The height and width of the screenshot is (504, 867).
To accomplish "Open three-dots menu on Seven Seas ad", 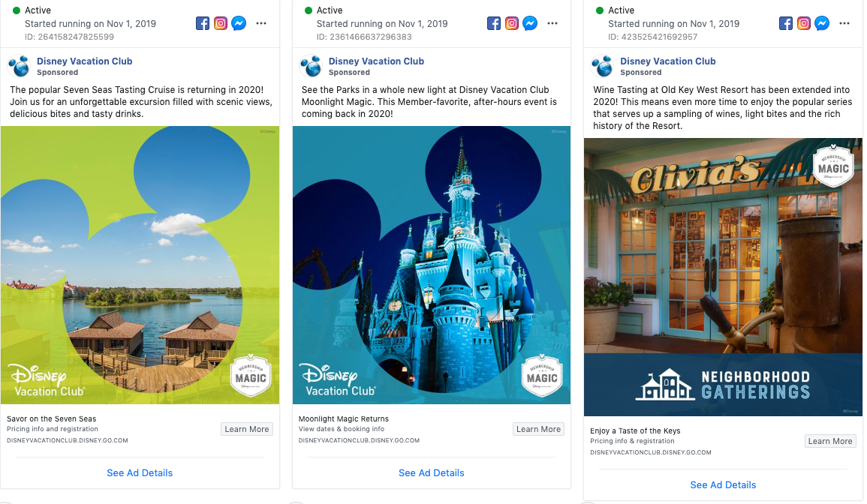I will (261, 24).
